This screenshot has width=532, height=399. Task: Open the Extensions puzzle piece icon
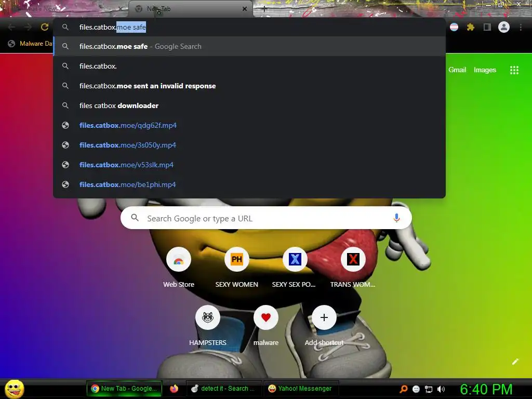pyautogui.click(x=470, y=27)
